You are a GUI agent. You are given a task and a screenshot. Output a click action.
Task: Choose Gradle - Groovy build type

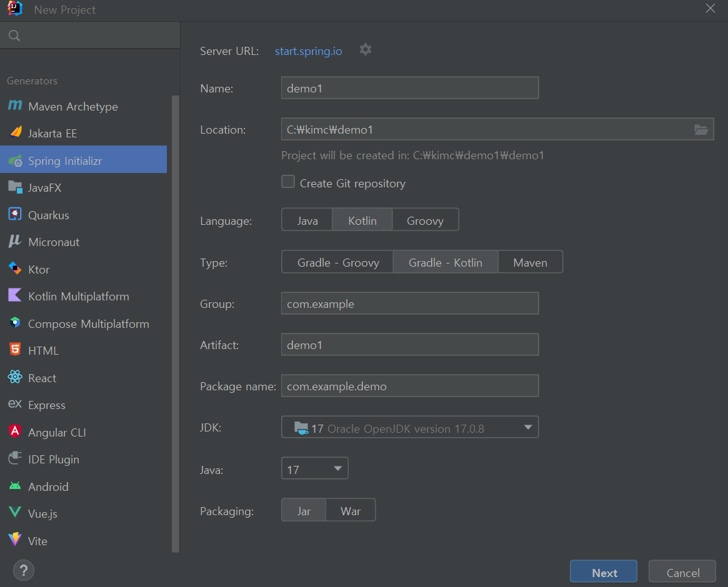[x=337, y=262]
